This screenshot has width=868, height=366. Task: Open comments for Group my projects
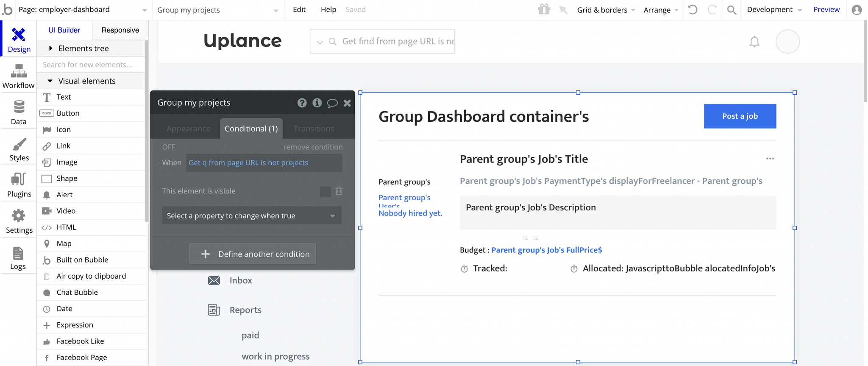(x=332, y=103)
